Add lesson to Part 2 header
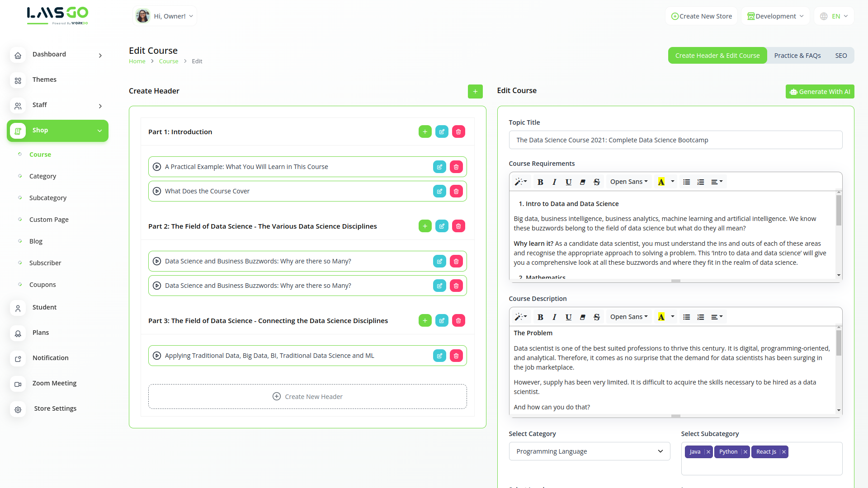The height and width of the screenshot is (488, 868). click(425, 226)
